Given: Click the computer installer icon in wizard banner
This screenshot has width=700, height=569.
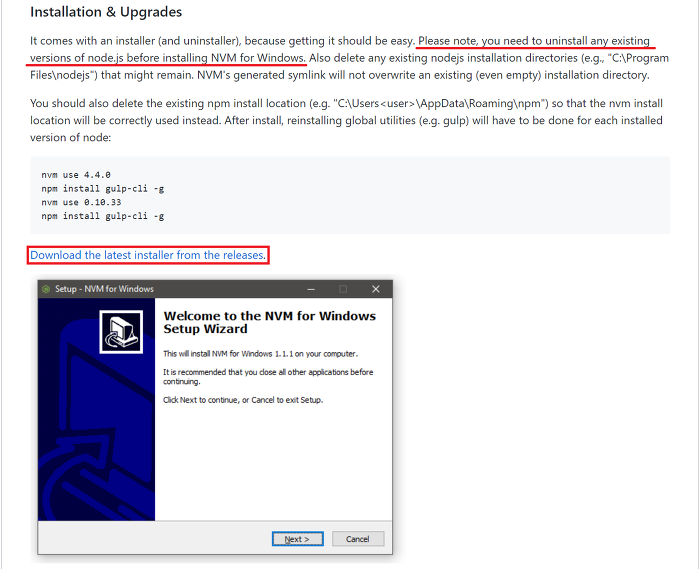Looking at the screenshot, I should [x=121, y=332].
